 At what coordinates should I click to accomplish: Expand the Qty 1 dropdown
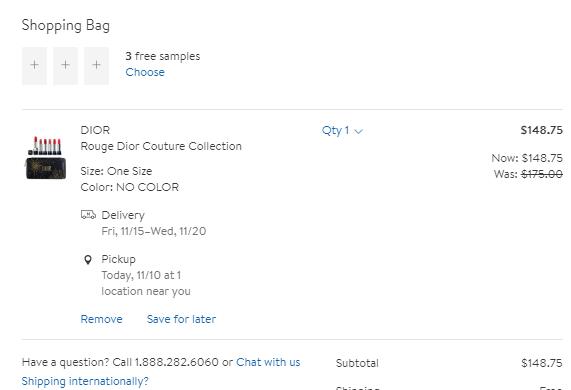tap(342, 130)
